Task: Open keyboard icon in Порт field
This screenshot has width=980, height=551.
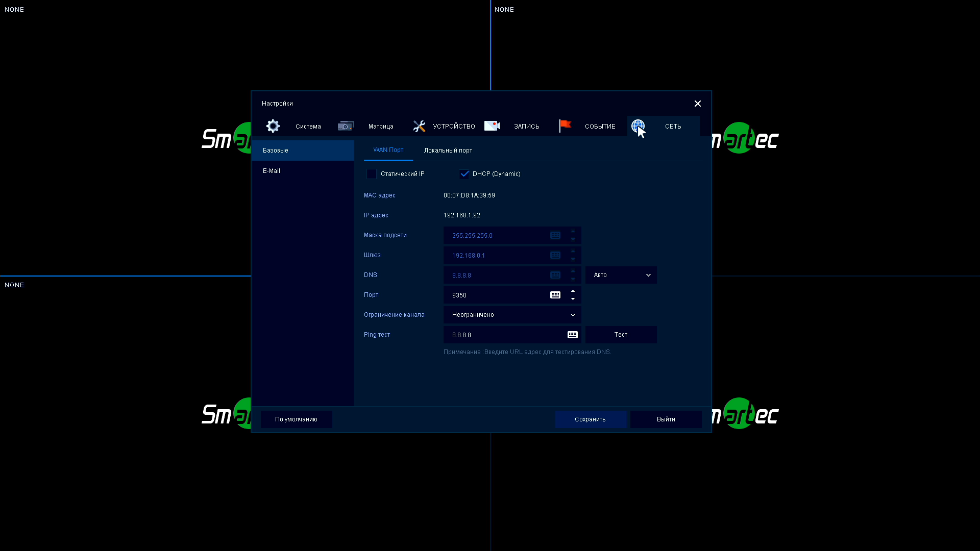Action: coord(555,295)
